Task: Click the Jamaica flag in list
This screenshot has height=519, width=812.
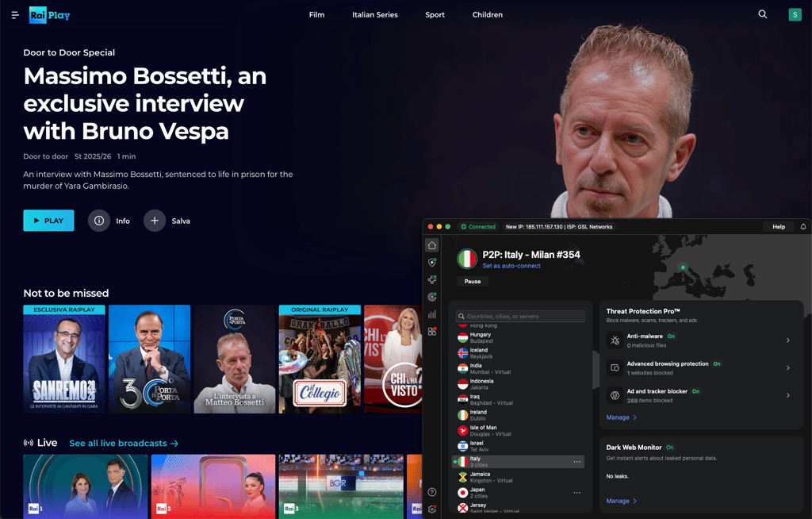Action: (x=463, y=478)
